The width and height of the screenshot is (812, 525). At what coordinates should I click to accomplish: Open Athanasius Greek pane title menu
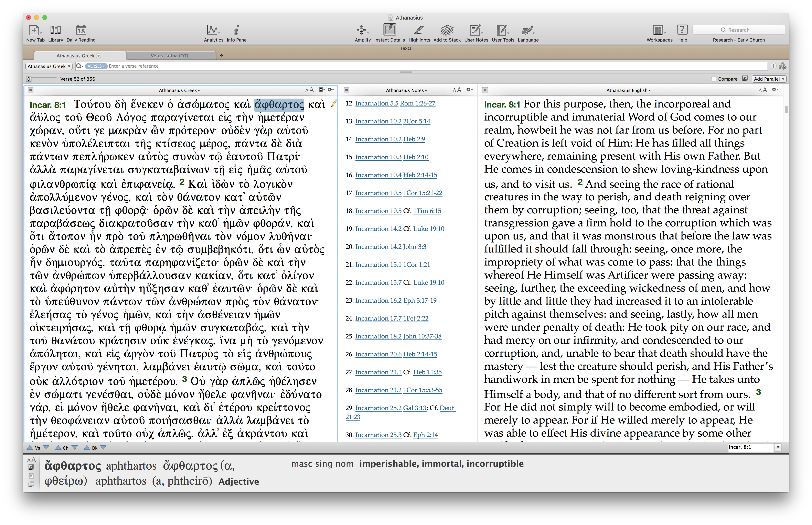(x=179, y=90)
